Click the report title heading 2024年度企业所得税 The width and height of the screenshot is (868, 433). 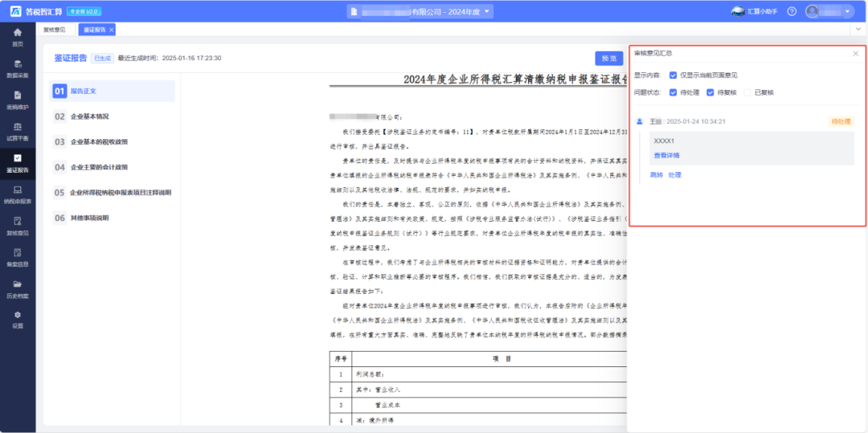515,79
